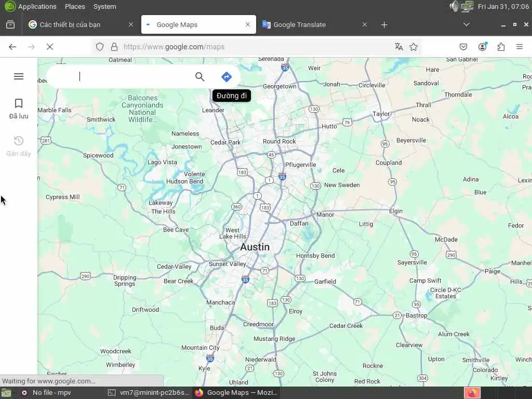Image resolution: width=532 pixels, height=399 pixels.
Task: Click the Firefox workspace switcher thumbnail
Action: coord(472,393)
